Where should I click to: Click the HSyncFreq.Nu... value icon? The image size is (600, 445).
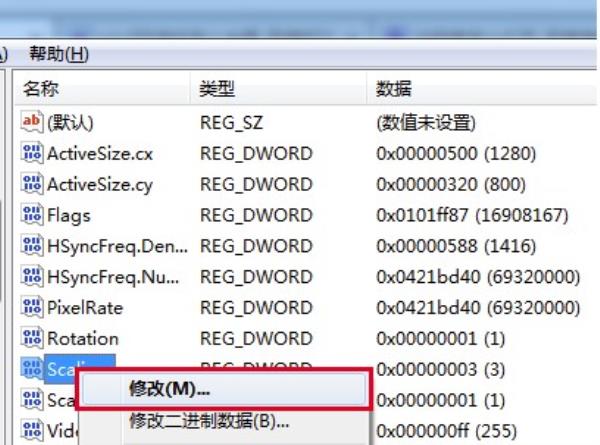click(x=32, y=277)
